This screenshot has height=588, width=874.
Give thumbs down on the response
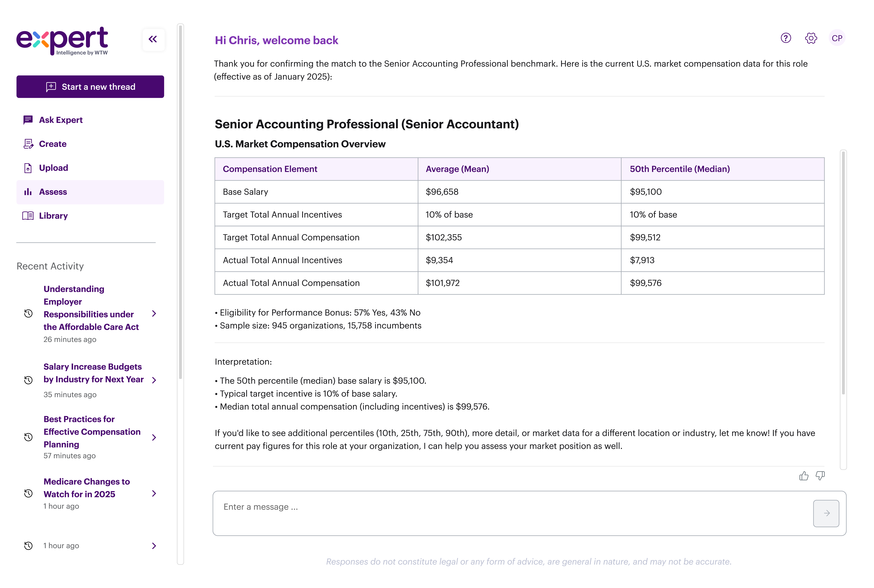coord(820,476)
